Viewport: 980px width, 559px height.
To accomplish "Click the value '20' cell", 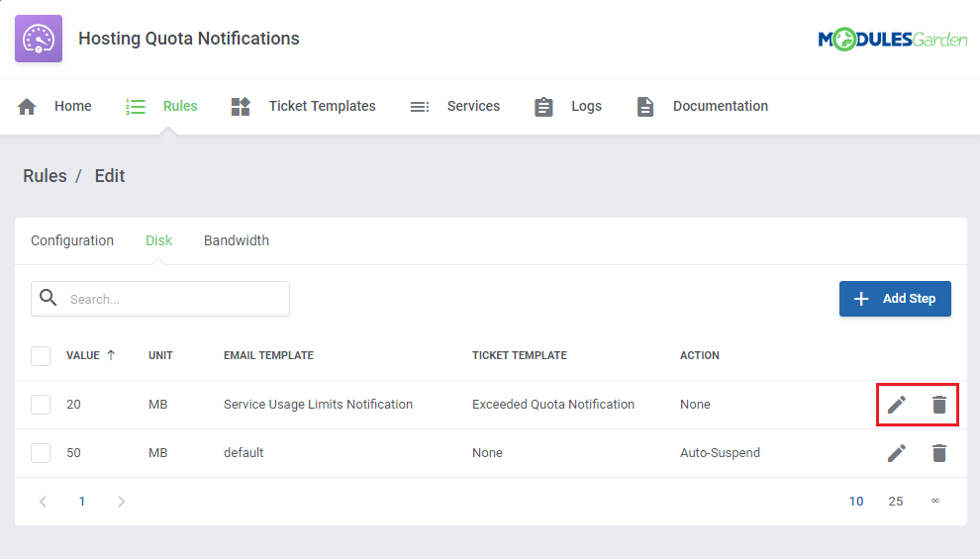I will [x=74, y=404].
